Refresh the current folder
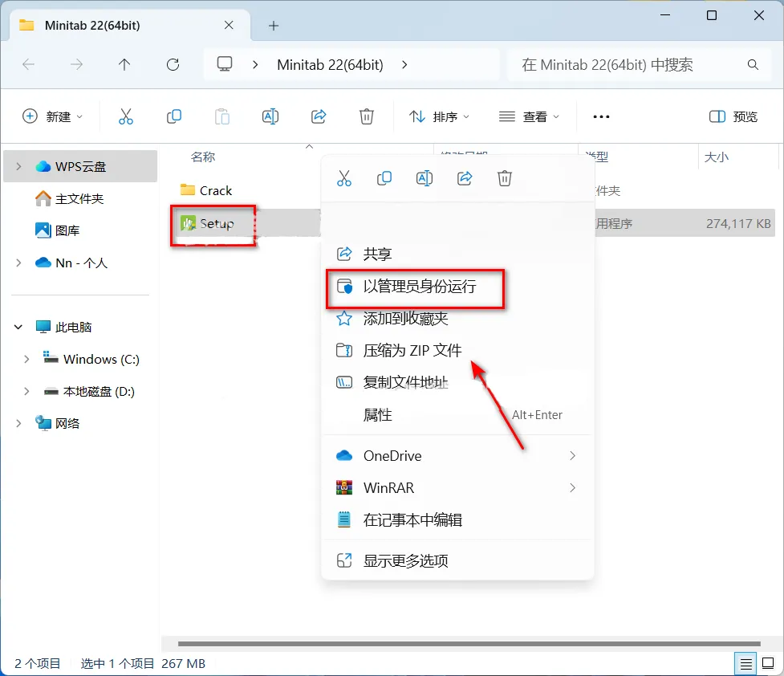 [x=173, y=64]
